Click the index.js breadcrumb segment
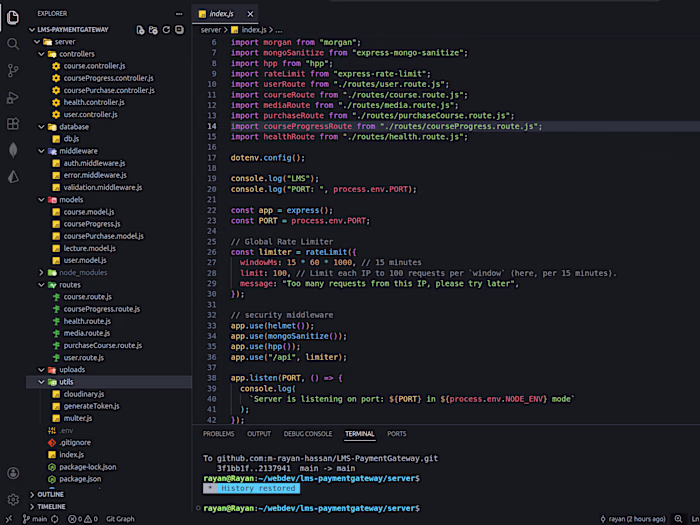 click(x=253, y=30)
